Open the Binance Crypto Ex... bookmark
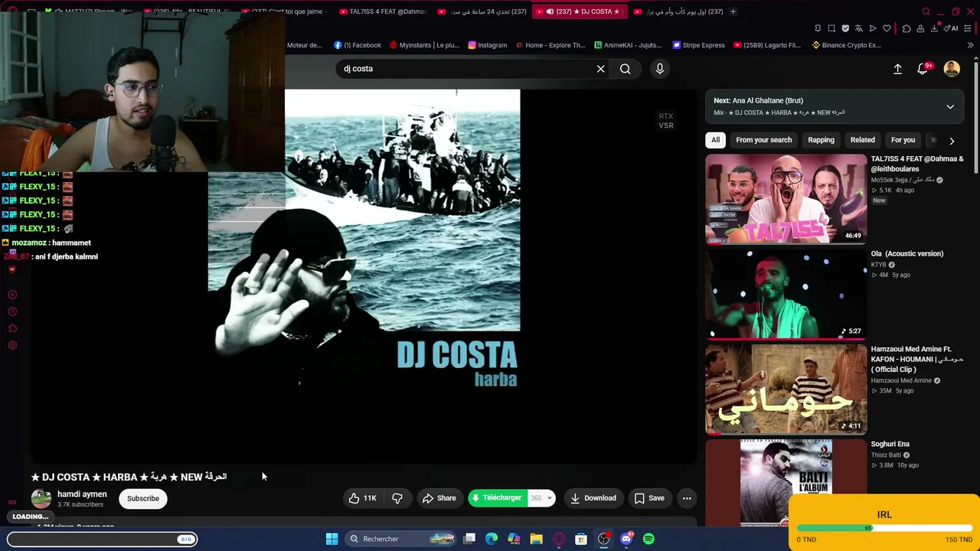980x551 pixels. click(846, 45)
